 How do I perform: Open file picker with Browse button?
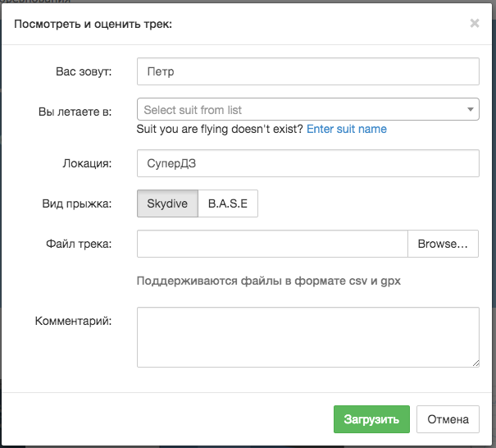pyautogui.click(x=443, y=244)
